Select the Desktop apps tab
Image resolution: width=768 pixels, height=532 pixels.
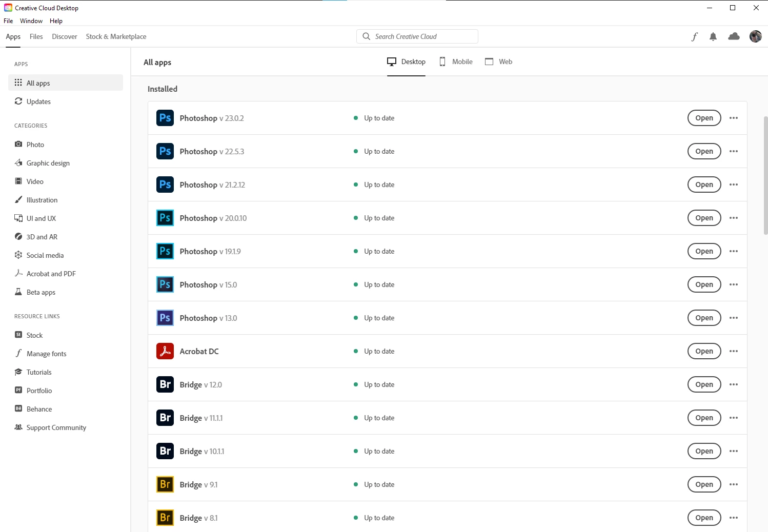(406, 62)
